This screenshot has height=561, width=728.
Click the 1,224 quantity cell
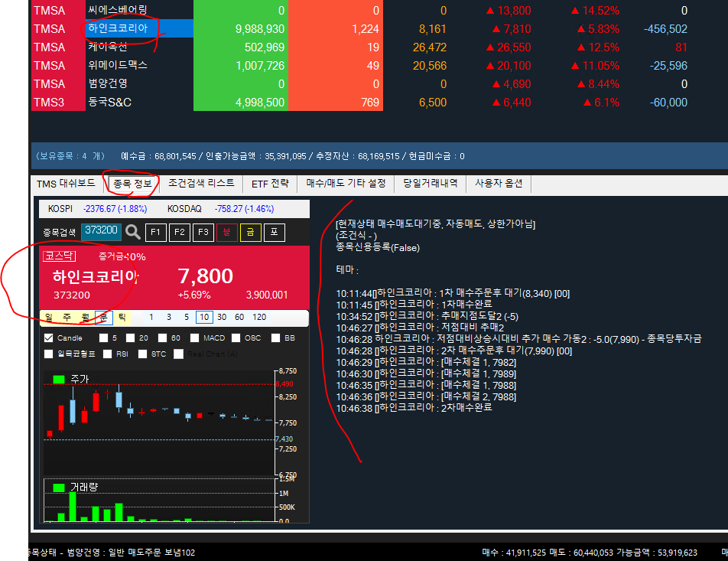[x=336, y=29]
